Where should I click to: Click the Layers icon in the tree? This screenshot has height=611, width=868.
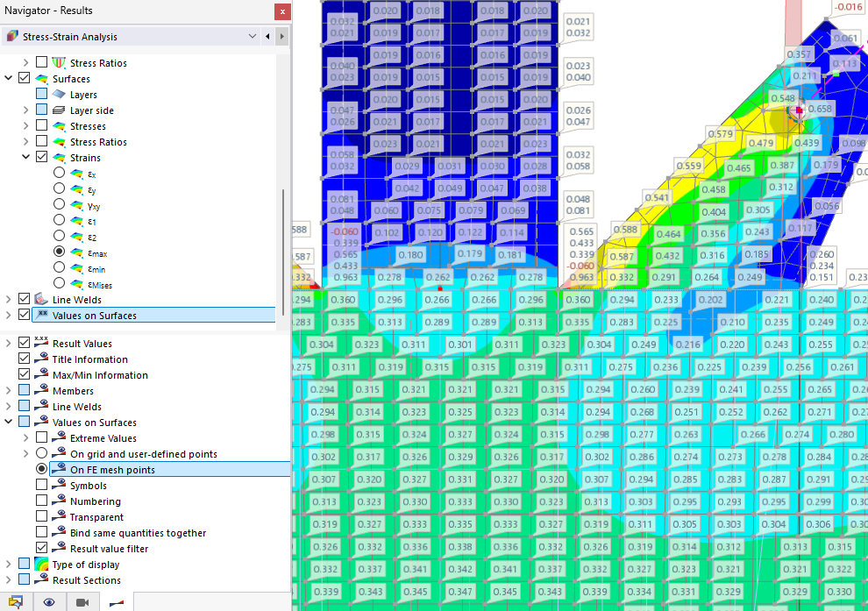tap(60, 94)
